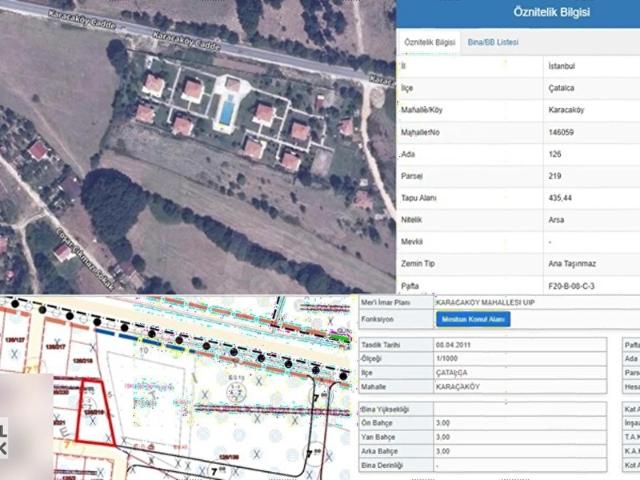Select the Nitelik value Arsa

557,220
